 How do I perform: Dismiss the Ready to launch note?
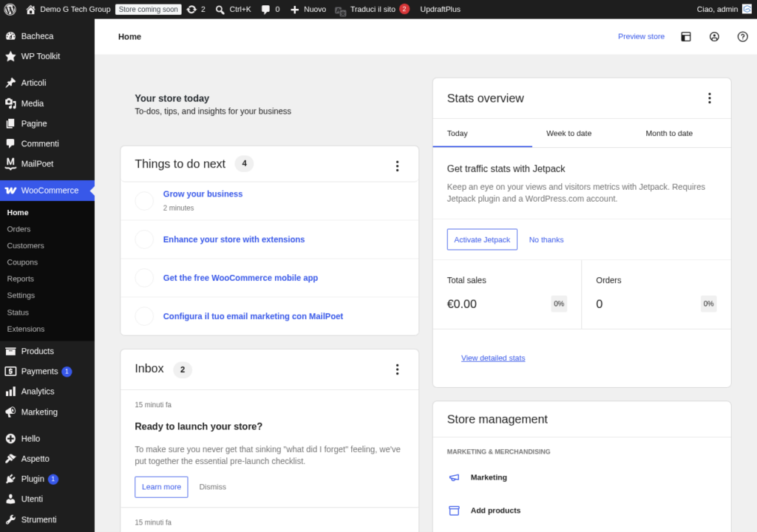[x=212, y=487]
